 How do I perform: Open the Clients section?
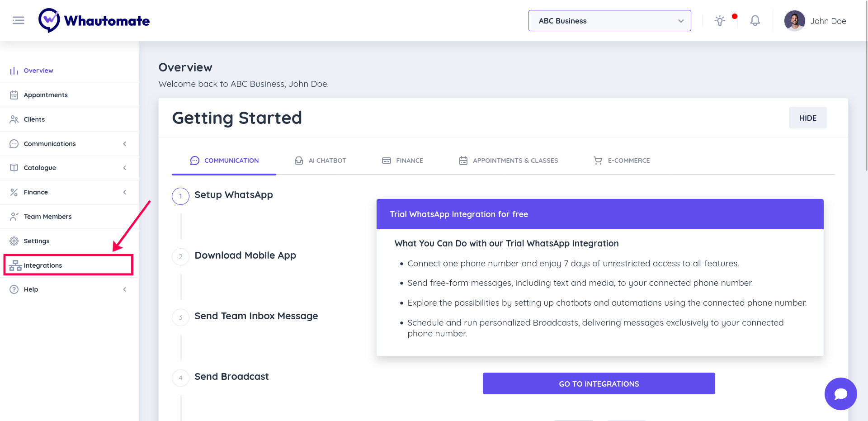[34, 119]
